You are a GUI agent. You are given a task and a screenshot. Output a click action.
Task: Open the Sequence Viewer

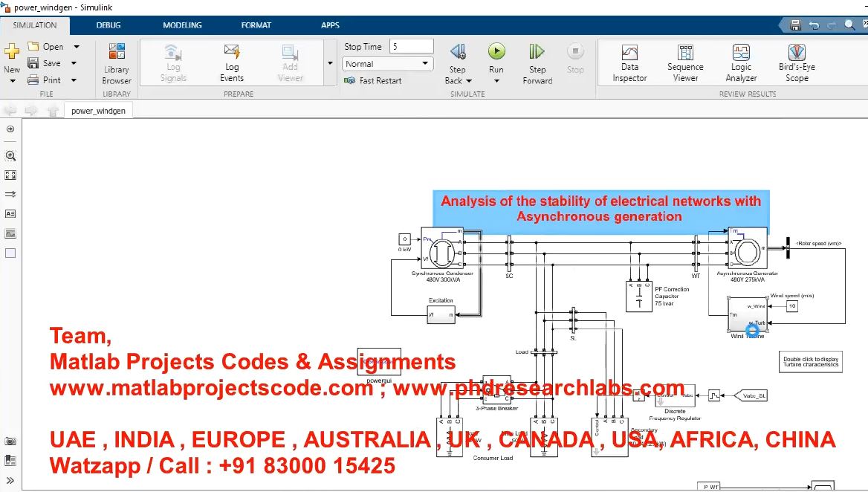coord(685,63)
